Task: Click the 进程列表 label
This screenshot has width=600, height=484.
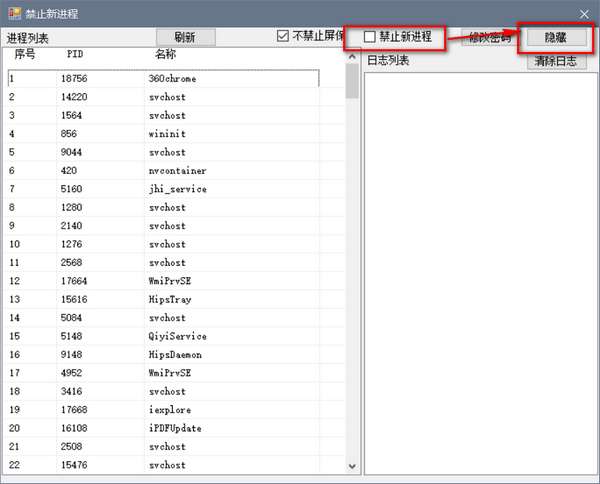Action: point(28,38)
